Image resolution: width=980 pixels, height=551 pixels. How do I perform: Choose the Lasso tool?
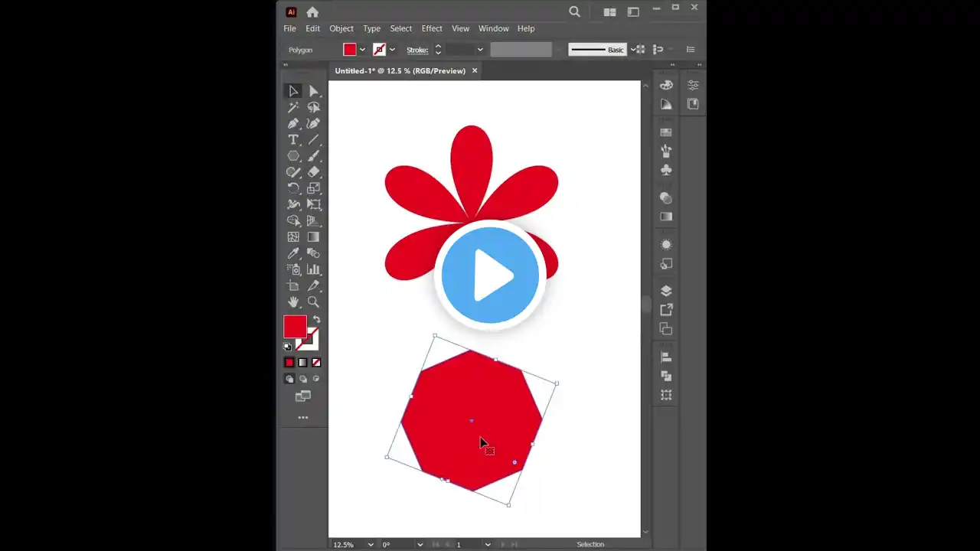[x=313, y=107]
